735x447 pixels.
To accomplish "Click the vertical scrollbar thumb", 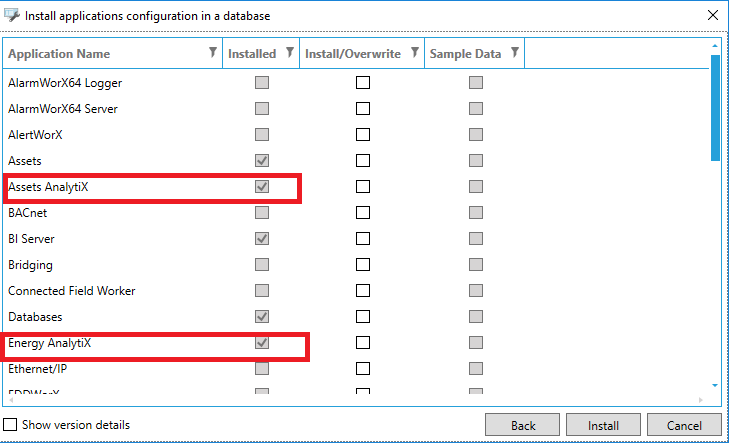I will click(715, 108).
